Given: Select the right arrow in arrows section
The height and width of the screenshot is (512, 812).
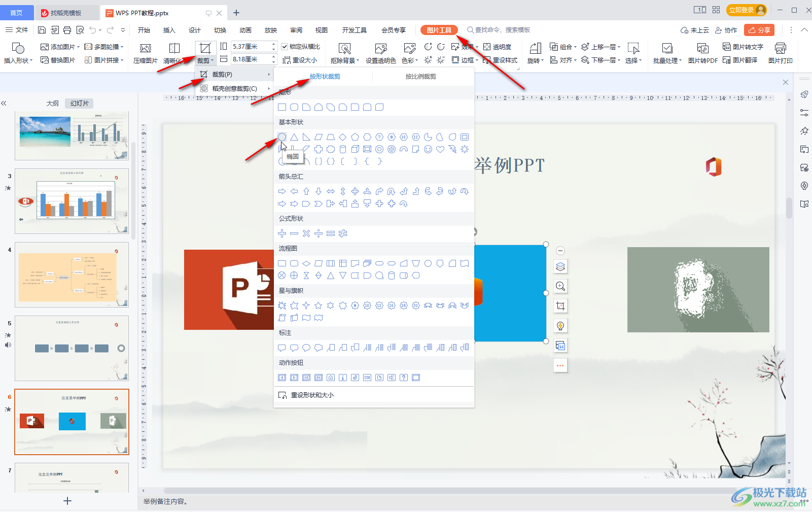Looking at the screenshot, I should tap(282, 191).
